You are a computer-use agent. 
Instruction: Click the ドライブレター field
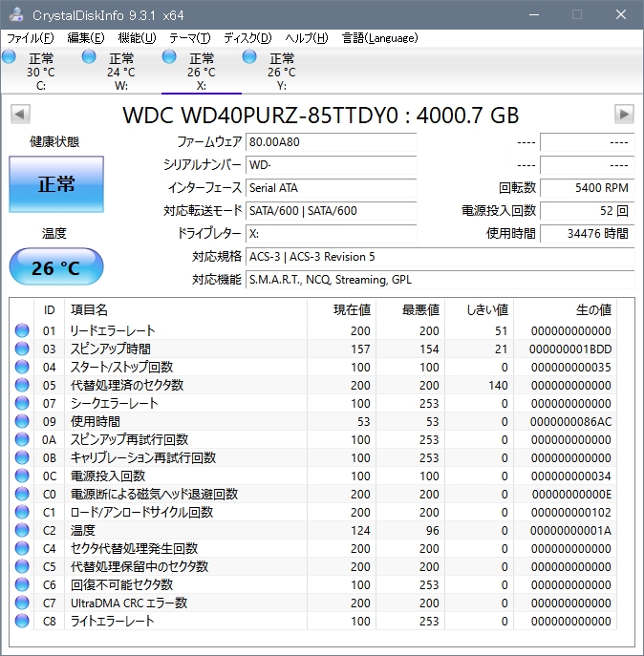[x=331, y=233]
